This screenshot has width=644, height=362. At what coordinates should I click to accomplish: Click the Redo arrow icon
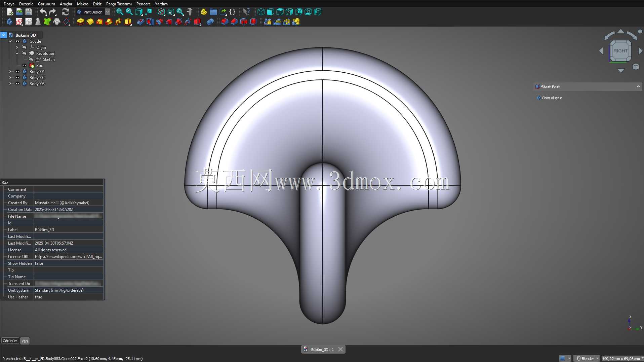52,12
